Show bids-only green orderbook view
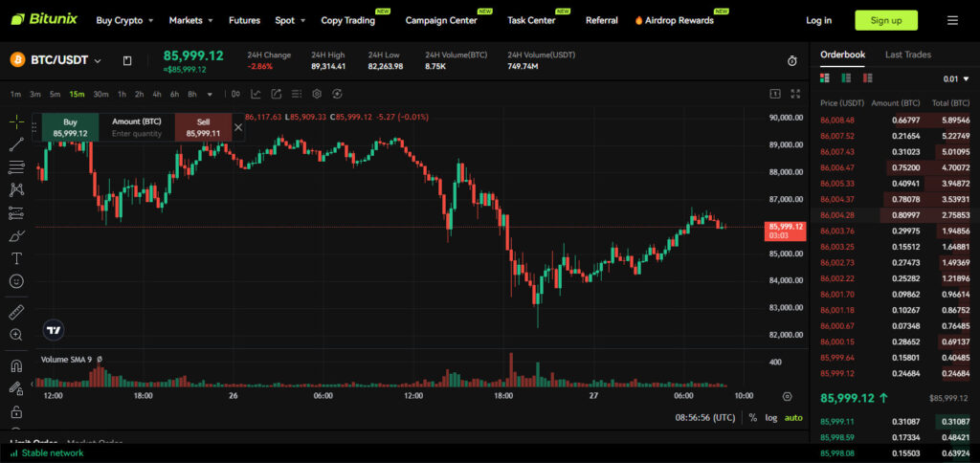The height and width of the screenshot is (463, 980). (846, 78)
